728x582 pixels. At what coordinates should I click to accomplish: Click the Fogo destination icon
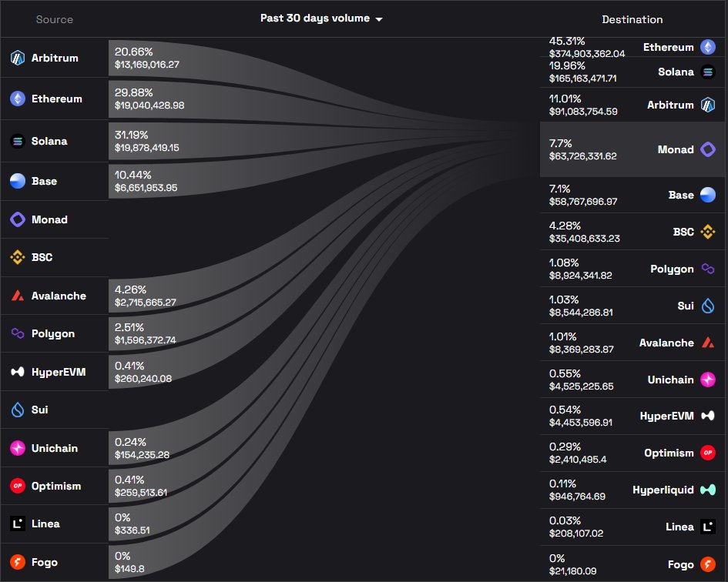(707, 564)
